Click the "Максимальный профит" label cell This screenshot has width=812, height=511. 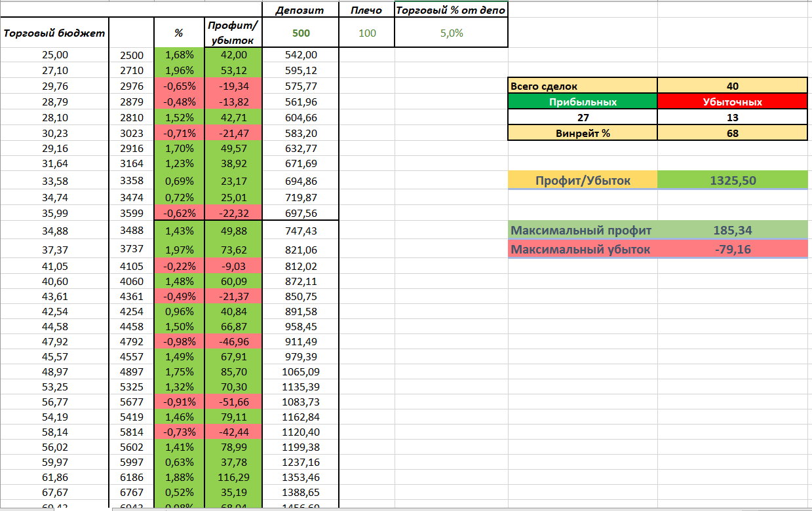pos(583,230)
